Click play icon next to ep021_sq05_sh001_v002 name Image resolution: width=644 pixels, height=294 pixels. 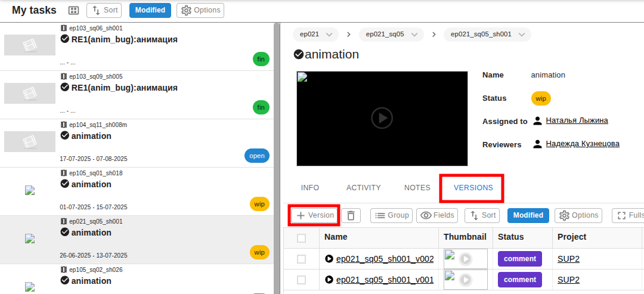pos(329,259)
